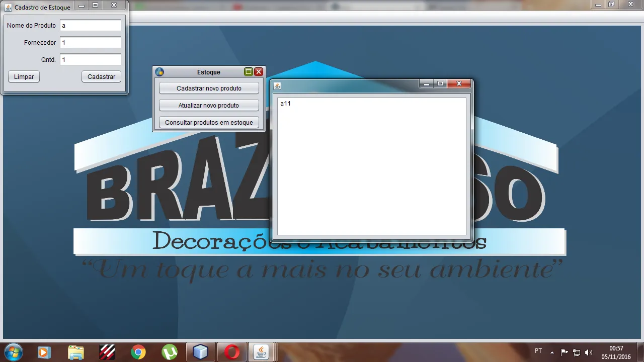Close the Cadastro de Estoque window
Screen dimensions: 644x362
[114, 6]
